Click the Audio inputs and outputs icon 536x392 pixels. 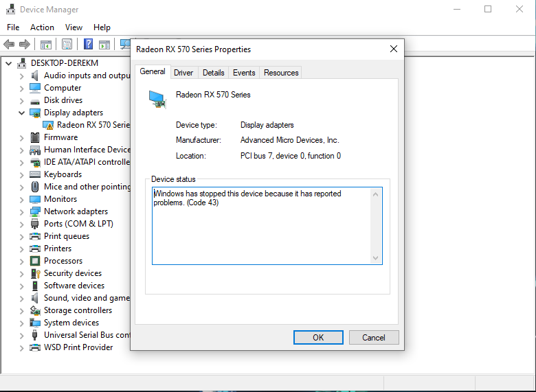35,76
